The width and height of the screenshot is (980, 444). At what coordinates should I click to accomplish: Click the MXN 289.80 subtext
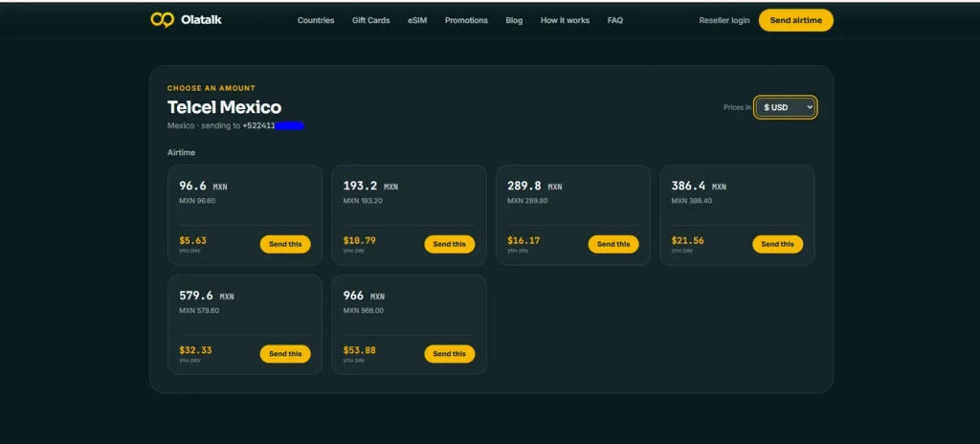[x=527, y=201]
